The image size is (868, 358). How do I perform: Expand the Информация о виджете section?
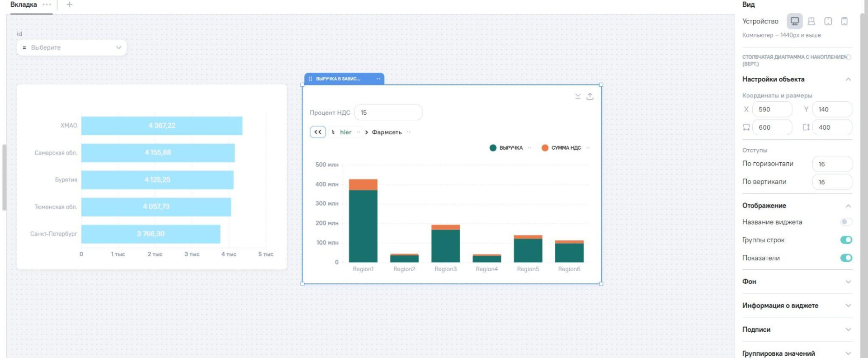(x=797, y=306)
